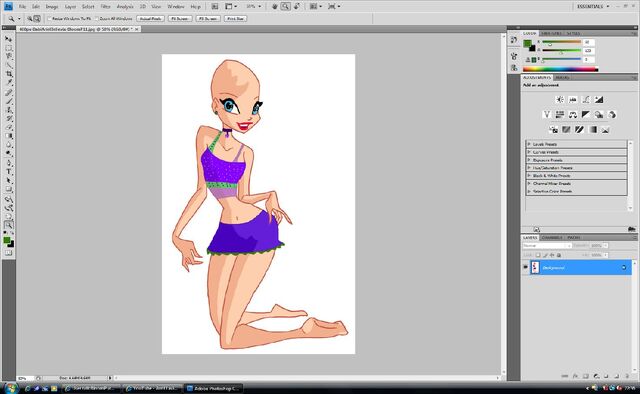Viewport: 640px width, 394px height.
Task: Click the Windows Start orb
Action: [x=10, y=388]
